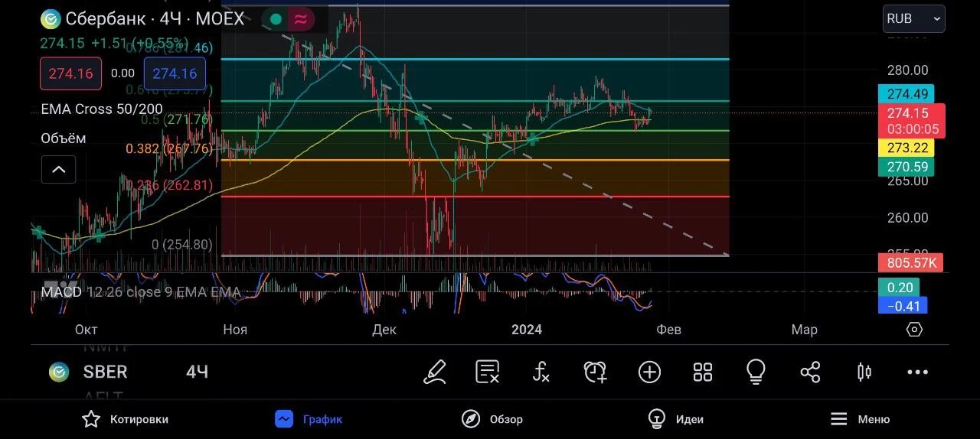Click the 0 (254.80) Fibonacci level label
The image size is (980, 439).
(182, 245)
